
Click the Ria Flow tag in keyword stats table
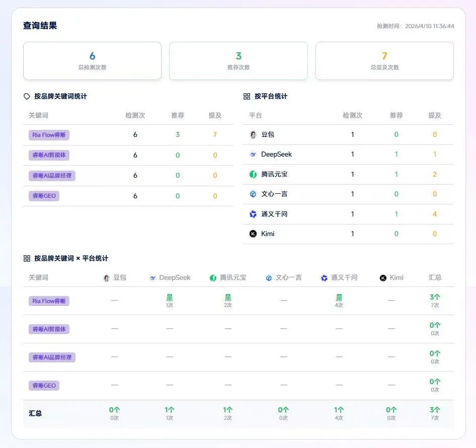pyautogui.click(x=49, y=135)
